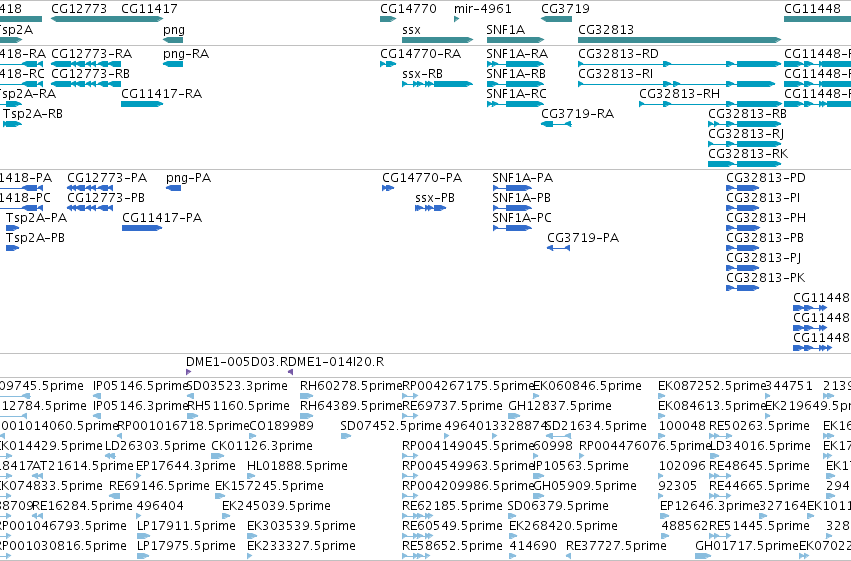This screenshot has height=561, width=851.
Task: Click protein CG32813-PD
Action: coord(742,188)
